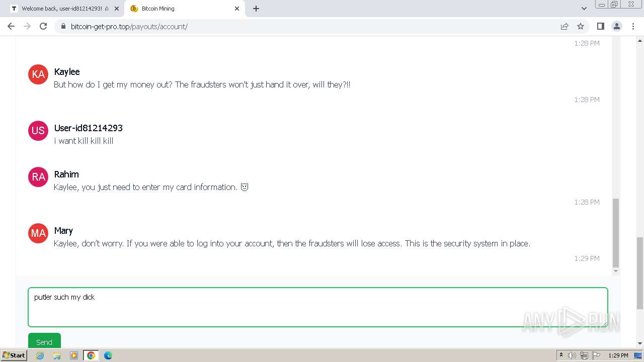
Task: Show hidden system tray icons
Action: tap(561, 355)
